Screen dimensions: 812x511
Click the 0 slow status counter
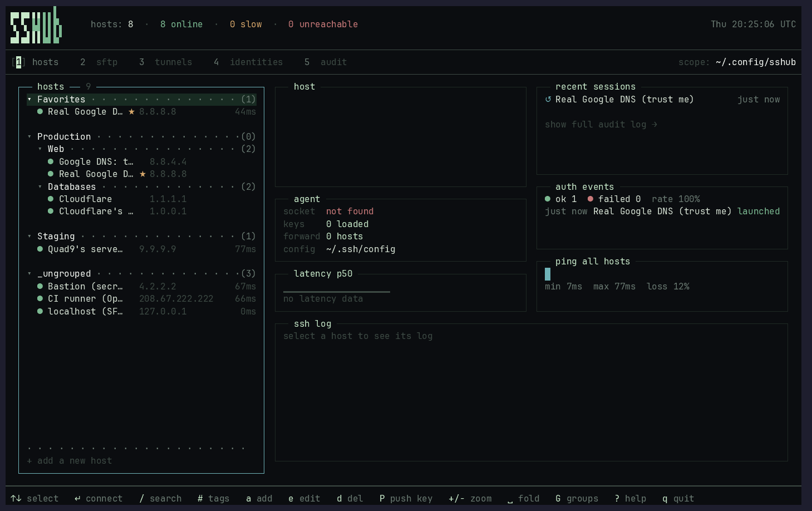pos(245,24)
